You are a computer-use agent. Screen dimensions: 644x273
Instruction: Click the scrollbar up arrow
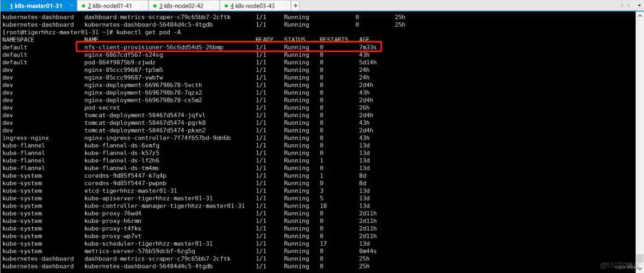pyautogui.click(x=640, y=15)
